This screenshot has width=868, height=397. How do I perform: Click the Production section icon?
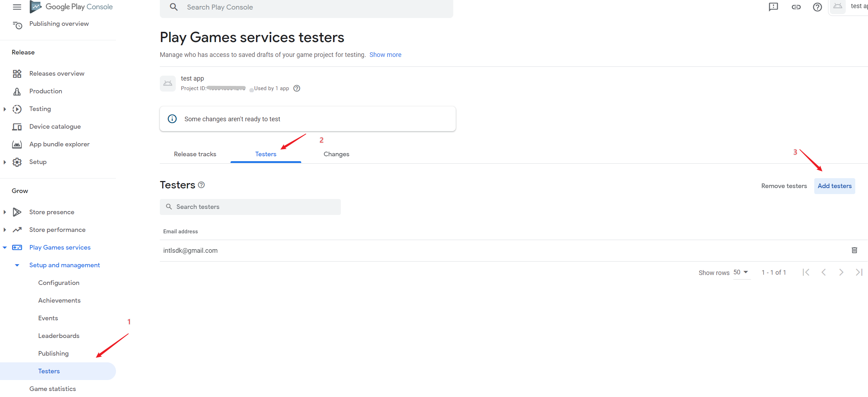[17, 91]
